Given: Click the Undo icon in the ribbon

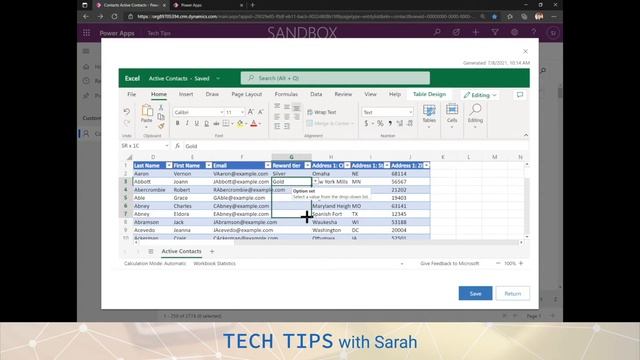Looking at the screenshot, I should [x=127, y=111].
